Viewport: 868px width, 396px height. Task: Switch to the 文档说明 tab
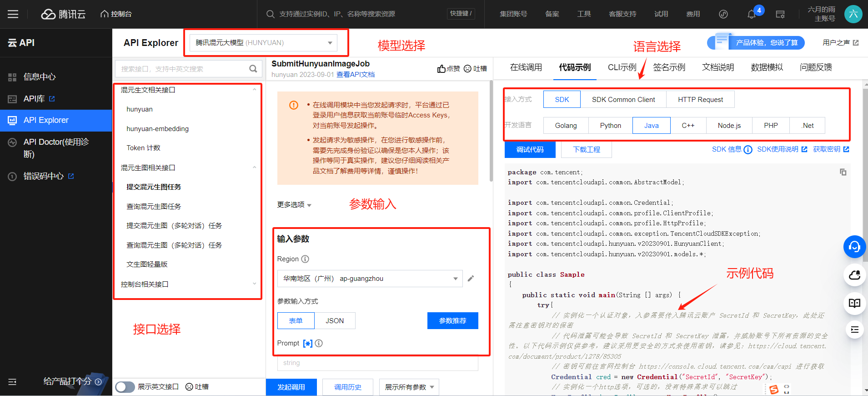coord(718,67)
